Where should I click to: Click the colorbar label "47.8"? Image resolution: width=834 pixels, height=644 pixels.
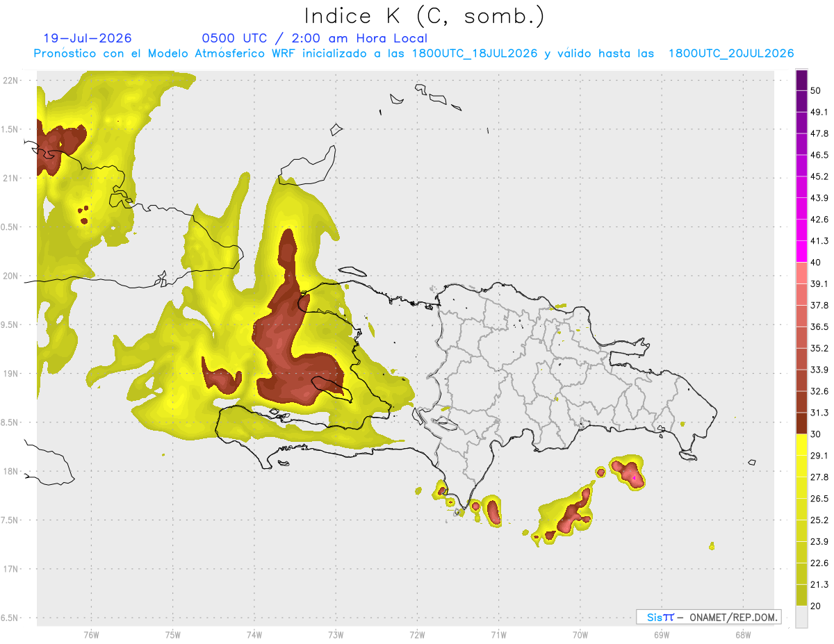819,133
